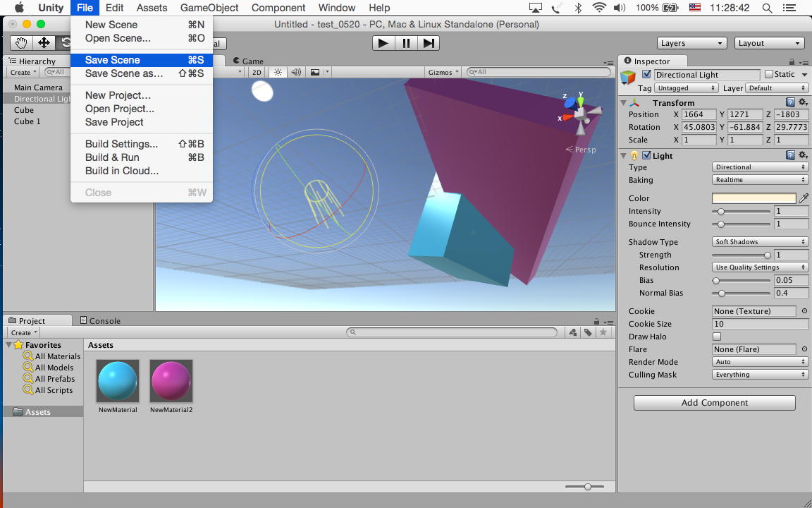Click the scene orientation gizmo
The width and height of the screenshot is (812, 508).
(580, 113)
